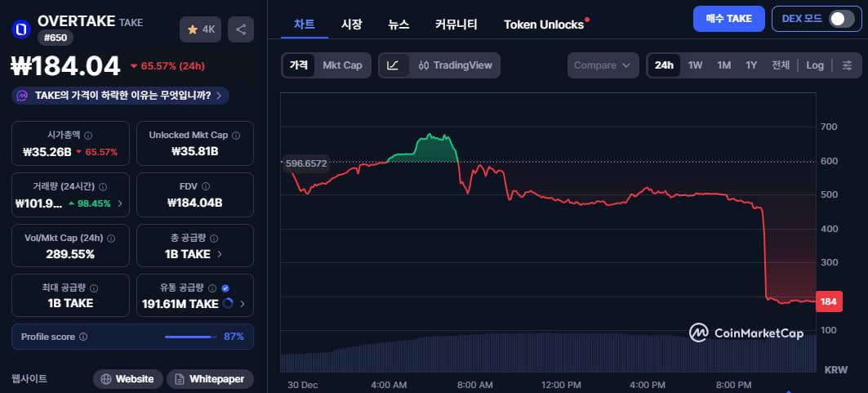Viewport: 868px width, 393px height.
Task: Click the ₩184.04B FDV value
Action: pyautogui.click(x=195, y=203)
